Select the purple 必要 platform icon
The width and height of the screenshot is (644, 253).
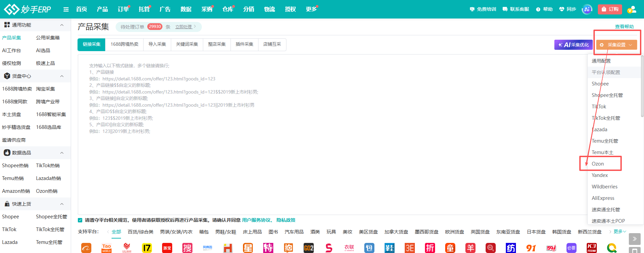pyautogui.click(x=572, y=248)
